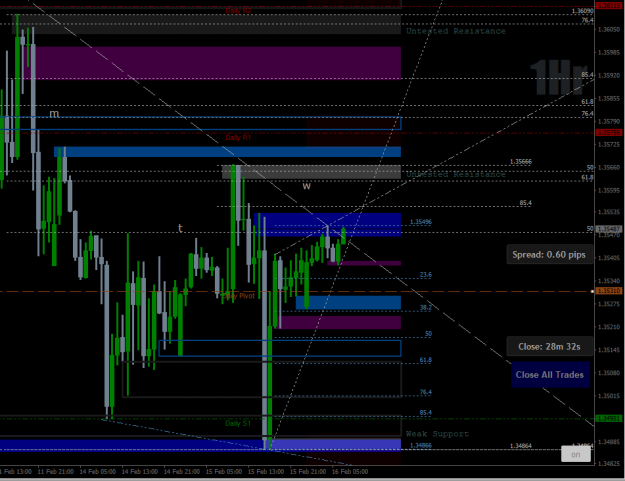
Task: Select the Weak Support zone label
Action: point(437,434)
